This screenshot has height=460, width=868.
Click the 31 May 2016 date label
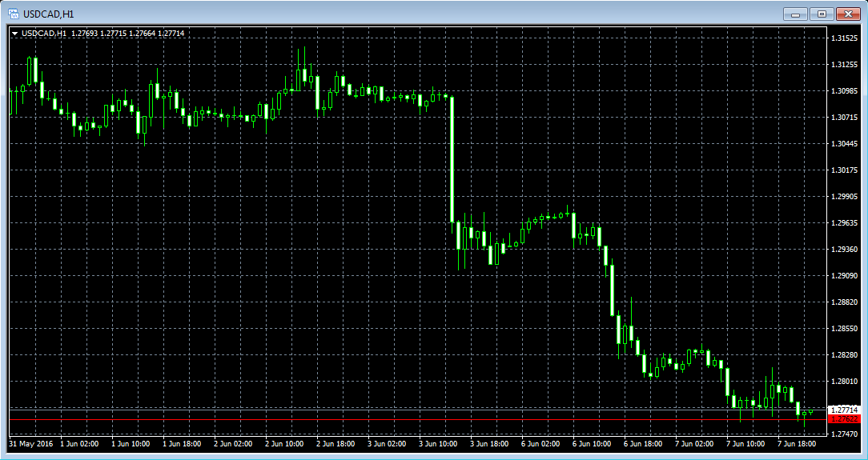click(x=32, y=444)
